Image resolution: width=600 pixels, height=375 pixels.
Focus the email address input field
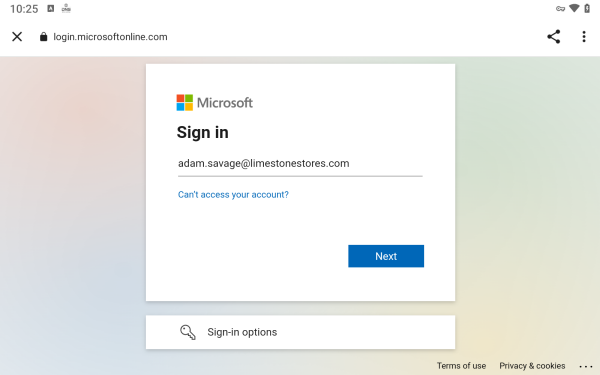point(300,164)
